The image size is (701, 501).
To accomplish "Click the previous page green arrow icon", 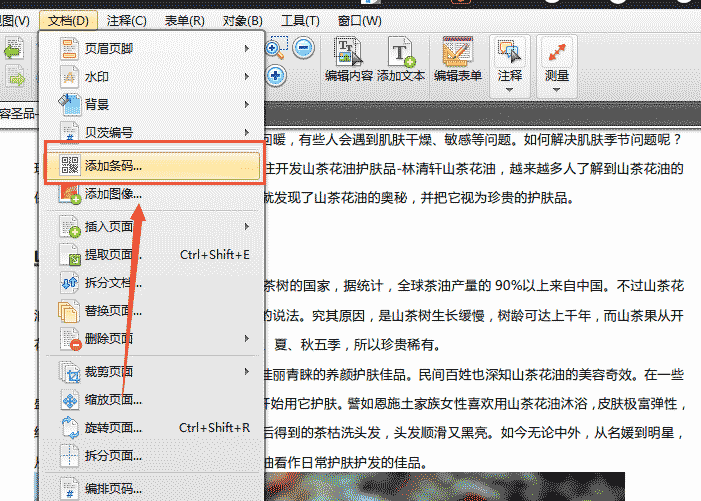I will (13, 49).
